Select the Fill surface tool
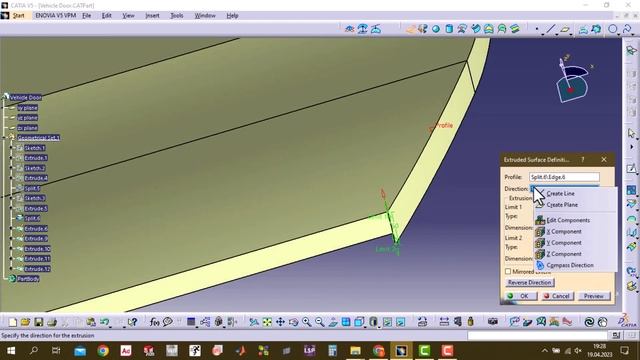The width and height of the screenshot is (640, 360). click(x=489, y=29)
